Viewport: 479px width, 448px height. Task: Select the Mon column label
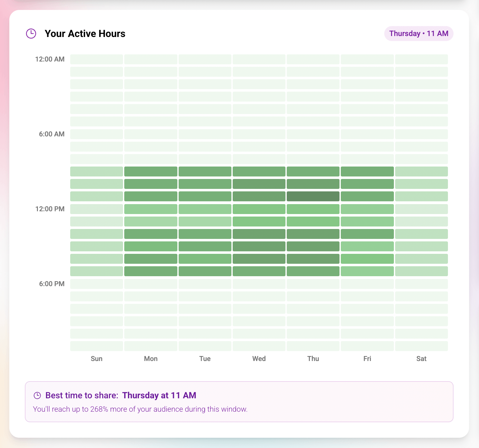(151, 359)
